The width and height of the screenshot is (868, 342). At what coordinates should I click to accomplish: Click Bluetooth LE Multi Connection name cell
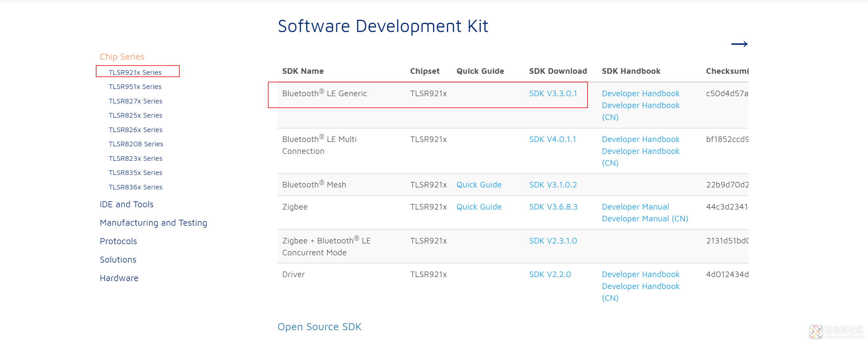319,145
